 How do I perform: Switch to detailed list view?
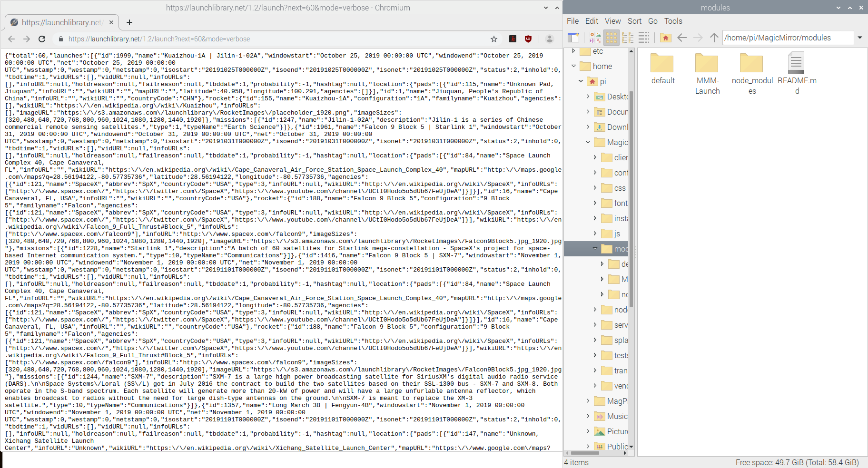644,38
